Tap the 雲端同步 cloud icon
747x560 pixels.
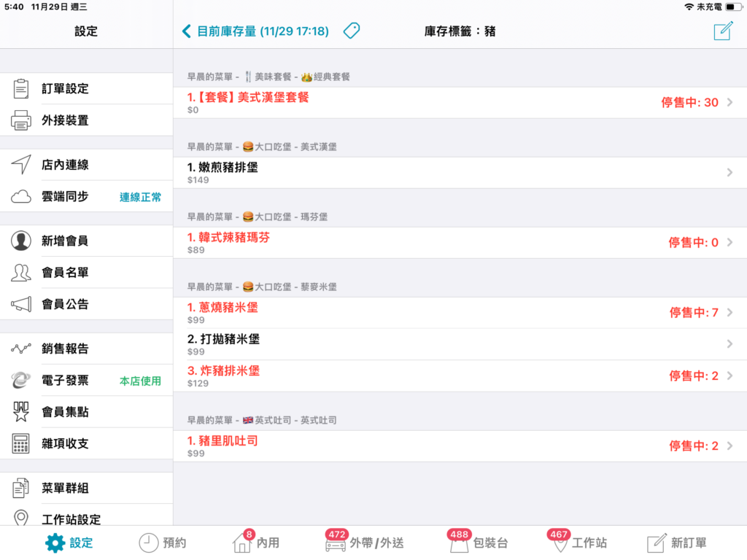tap(21, 196)
